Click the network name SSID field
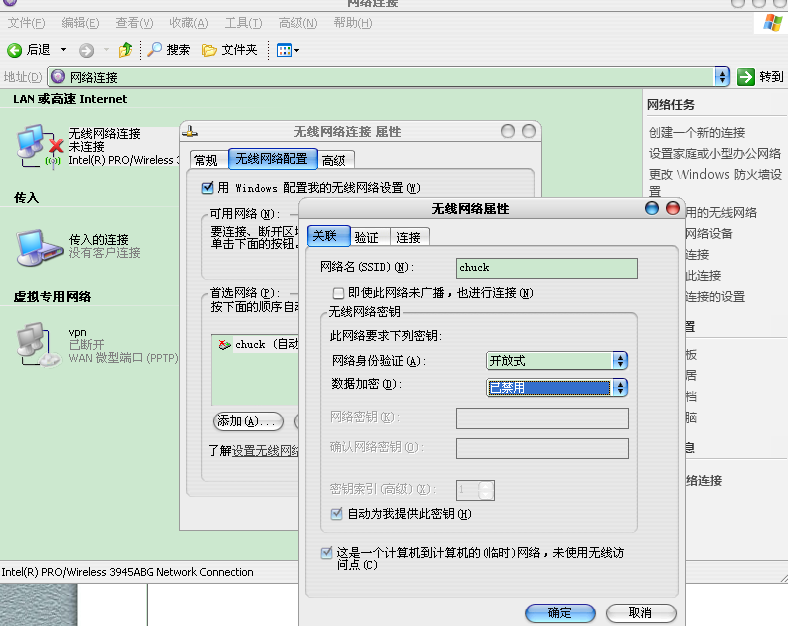The width and height of the screenshot is (788, 626). (546, 268)
